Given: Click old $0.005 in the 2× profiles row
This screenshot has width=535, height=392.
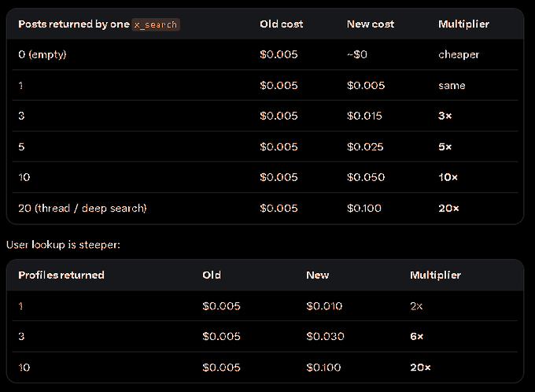Looking at the screenshot, I should tap(221, 306).
